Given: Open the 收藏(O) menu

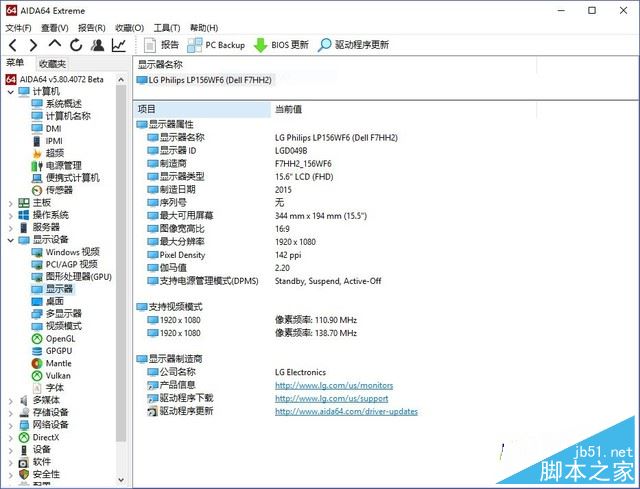Looking at the screenshot, I should (x=130, y=28).
